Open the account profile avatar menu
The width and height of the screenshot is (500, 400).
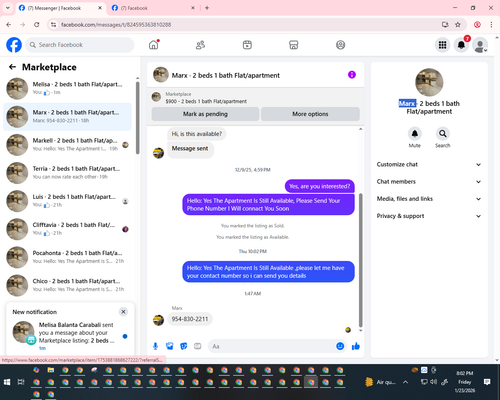click(480, 45)
